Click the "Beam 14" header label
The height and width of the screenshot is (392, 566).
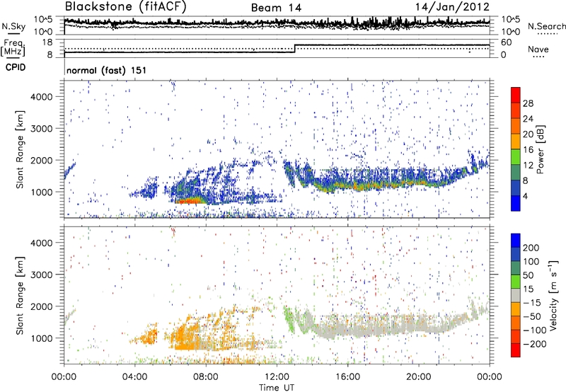[277, 8]
